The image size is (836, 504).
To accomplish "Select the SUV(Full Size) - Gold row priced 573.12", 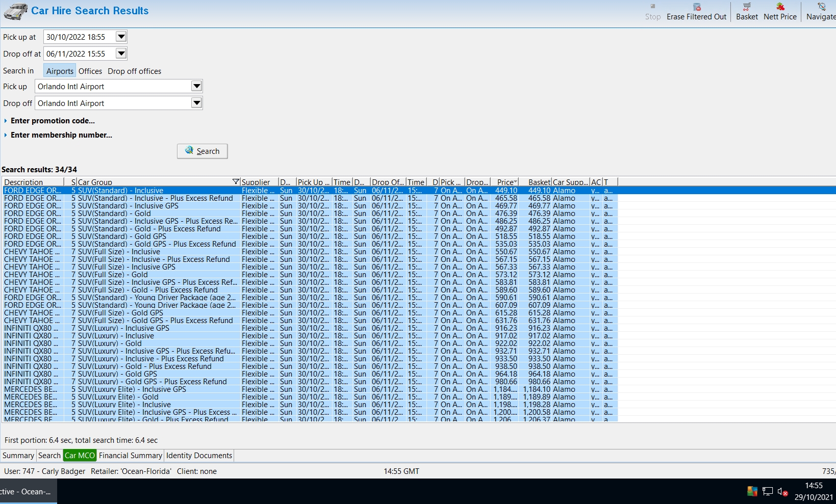I will 310,275.
